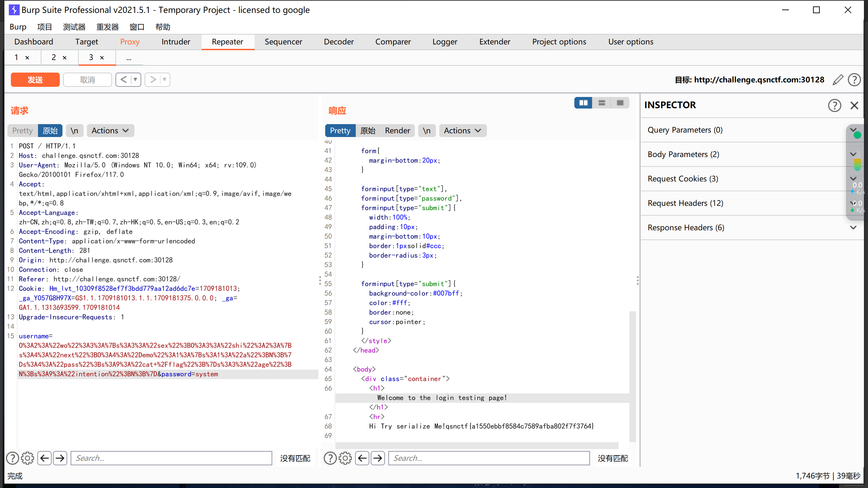Image resolution: width=868 pixels, height=488 pixels.
Task: Add new Repeater tab with "..."
Action: click(129, 58)
